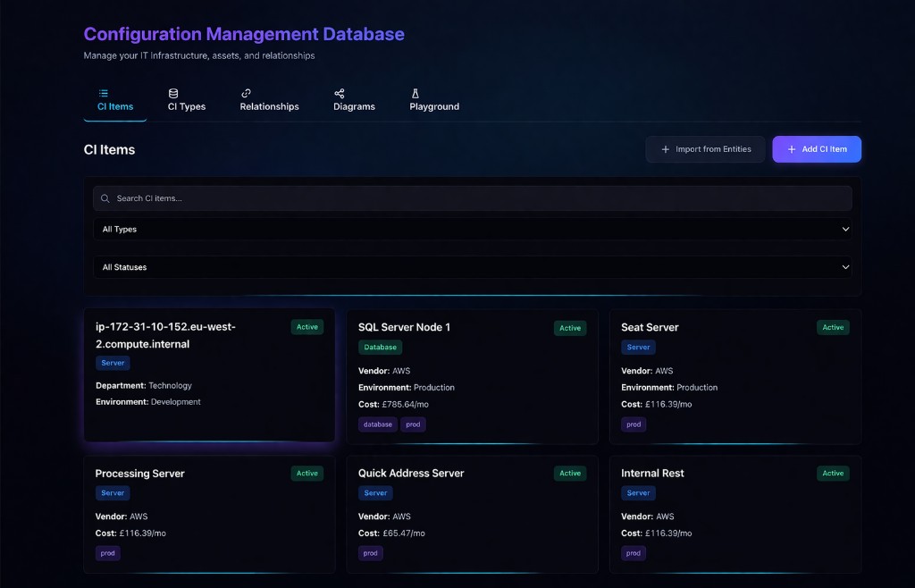Viewport: 915px width, 588px height.
Task: Click the prod tag on Quick Address Server
Action: (x=371, y=553)
